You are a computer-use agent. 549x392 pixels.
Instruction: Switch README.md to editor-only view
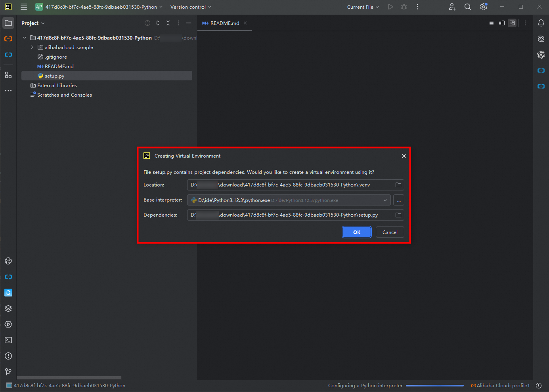[492, 23]
